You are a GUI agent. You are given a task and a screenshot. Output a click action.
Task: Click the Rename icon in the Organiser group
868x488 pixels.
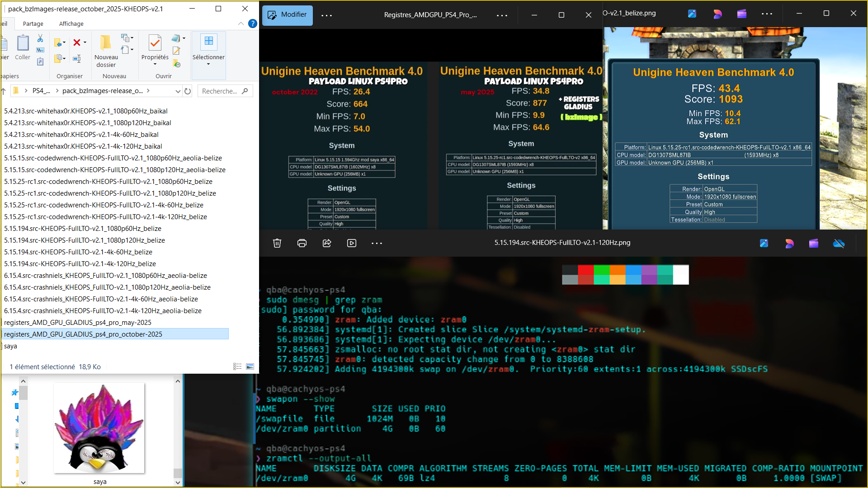[77, 58]
